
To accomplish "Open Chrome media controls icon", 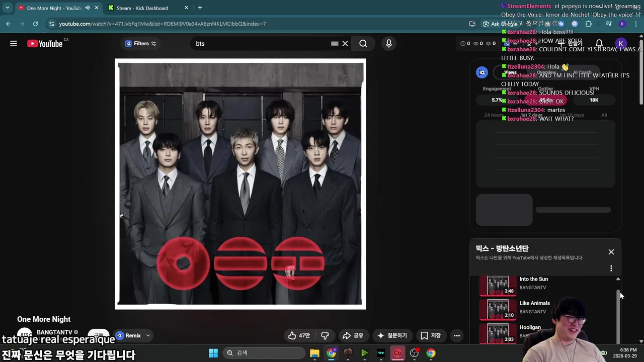I will [609, 24].
